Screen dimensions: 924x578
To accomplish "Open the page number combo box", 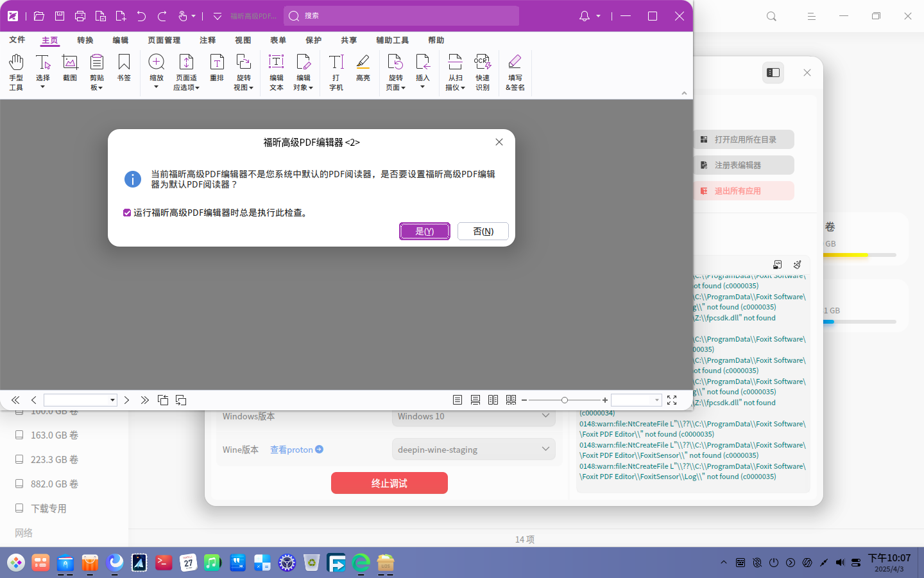I will (80, 400).
